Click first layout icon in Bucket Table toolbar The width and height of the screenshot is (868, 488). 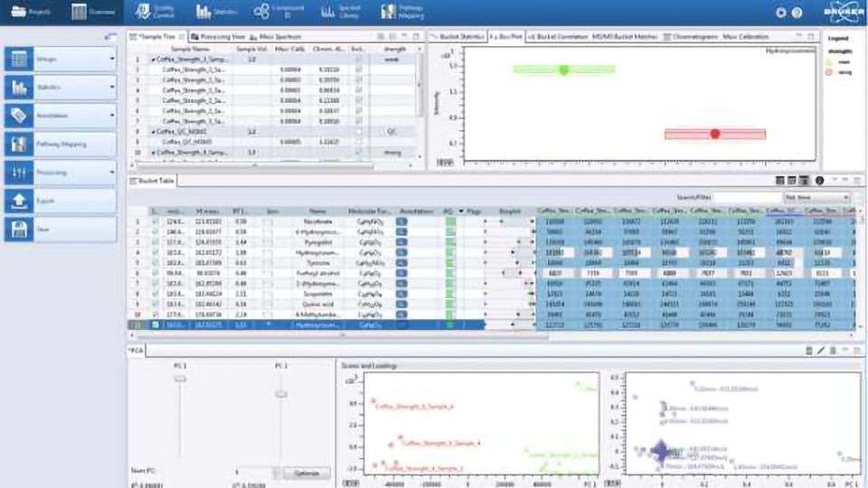pyautogui.click(x=780, y=181)
